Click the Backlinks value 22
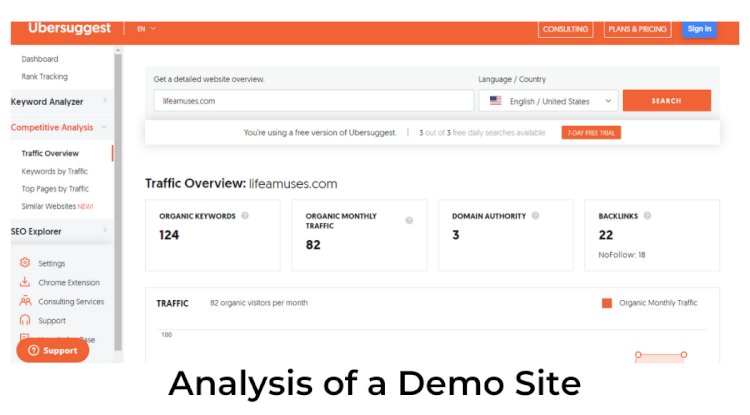Image resolution: width=750 pixels, height=415 pixels. (606, 235)
